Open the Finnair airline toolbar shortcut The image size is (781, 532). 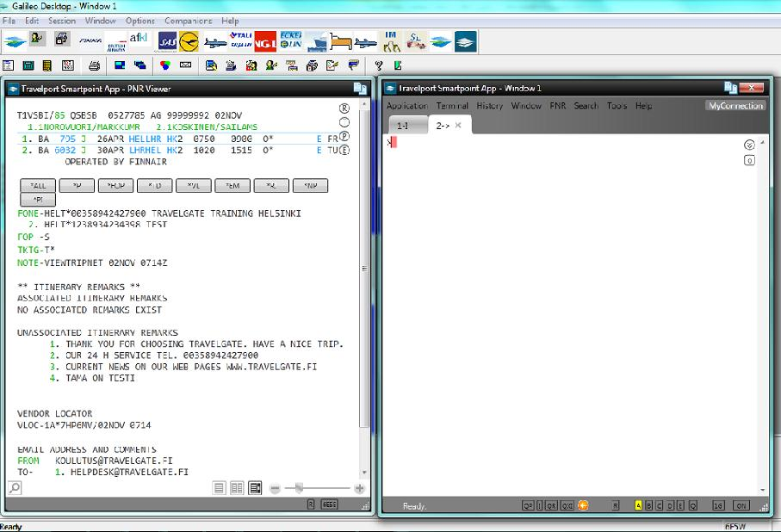coord(90,41)
